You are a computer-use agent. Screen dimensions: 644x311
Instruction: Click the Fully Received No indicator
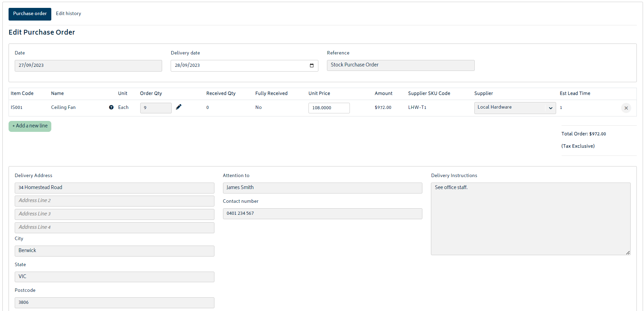coord(258,107)
